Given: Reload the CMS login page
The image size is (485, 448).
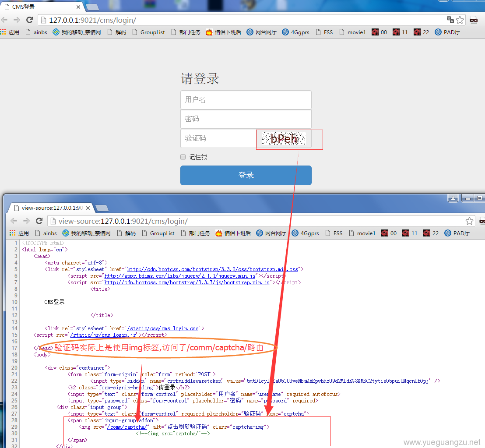Looking at the screenshot, I should point(29,20).
